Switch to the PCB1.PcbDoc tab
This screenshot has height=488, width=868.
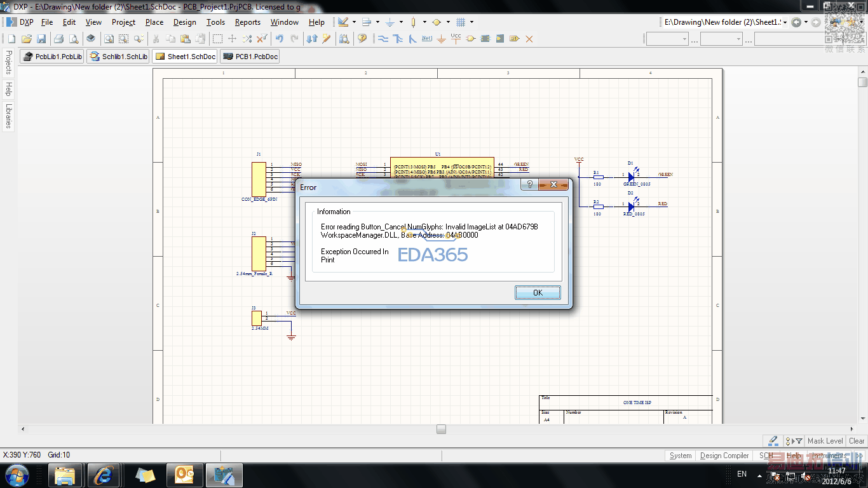(250, 57)
